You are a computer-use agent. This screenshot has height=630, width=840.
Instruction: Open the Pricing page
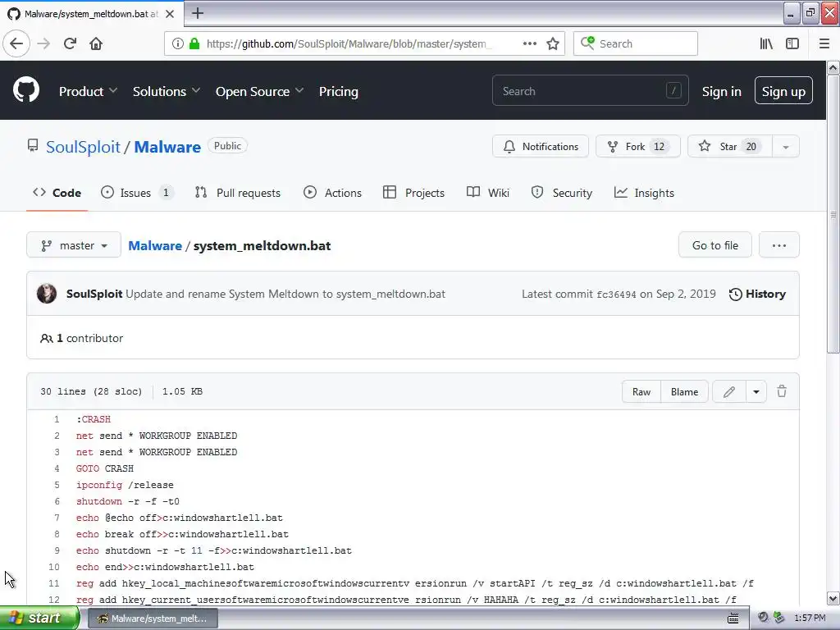pyautogui.click(x=339, y=91)
